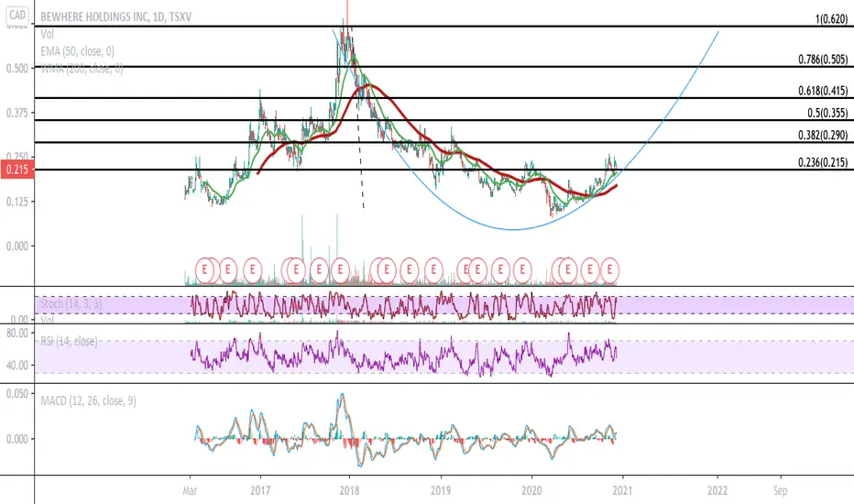Click the Stoch (14, 3, 3) indicator label
Image resolution: width=854 pixels, height=504 pixels.
71,303
